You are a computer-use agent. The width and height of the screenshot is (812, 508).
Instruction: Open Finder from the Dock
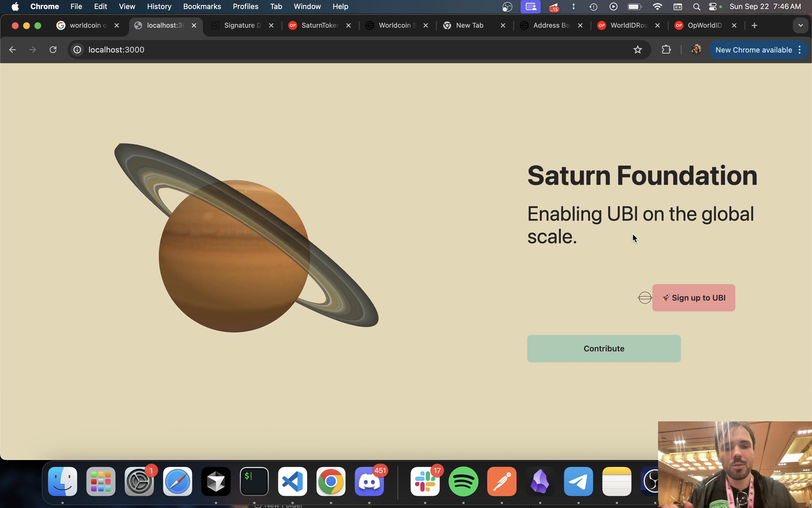pos(63,481)
